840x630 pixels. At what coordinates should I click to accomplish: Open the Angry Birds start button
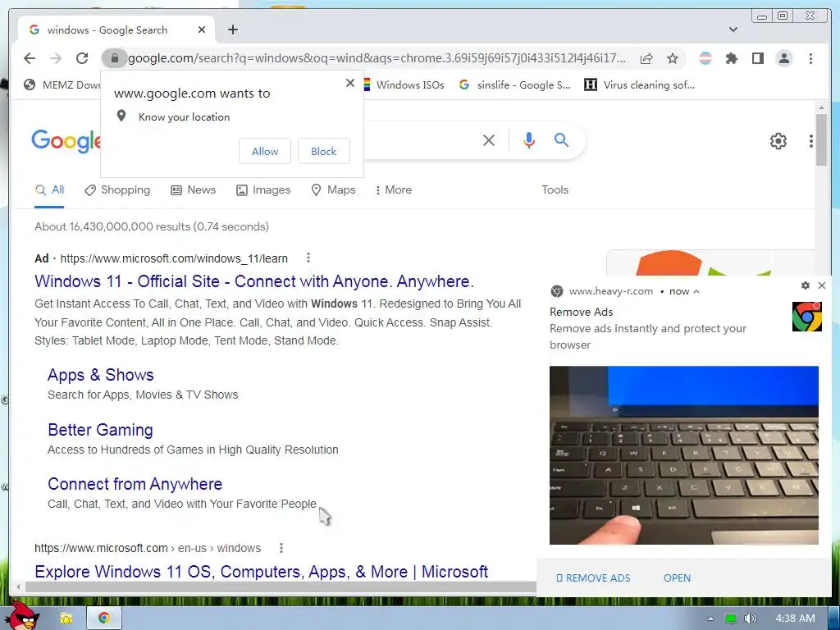point(22,616)
